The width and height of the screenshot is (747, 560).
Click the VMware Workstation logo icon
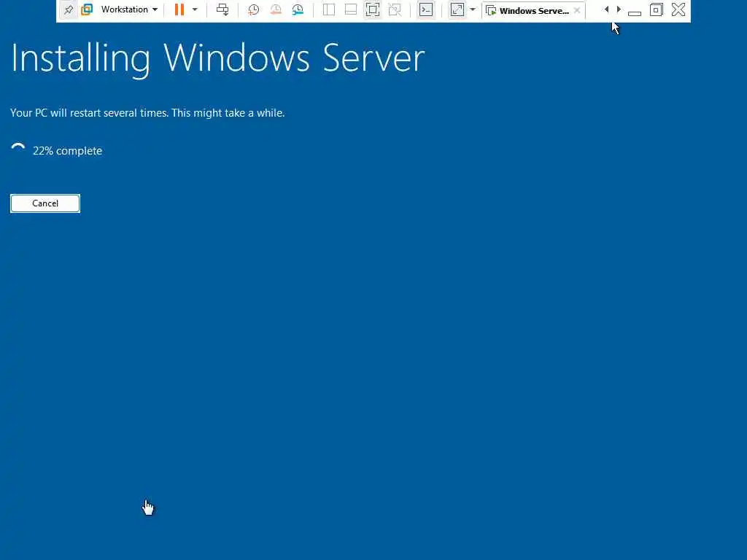[87, 9]
